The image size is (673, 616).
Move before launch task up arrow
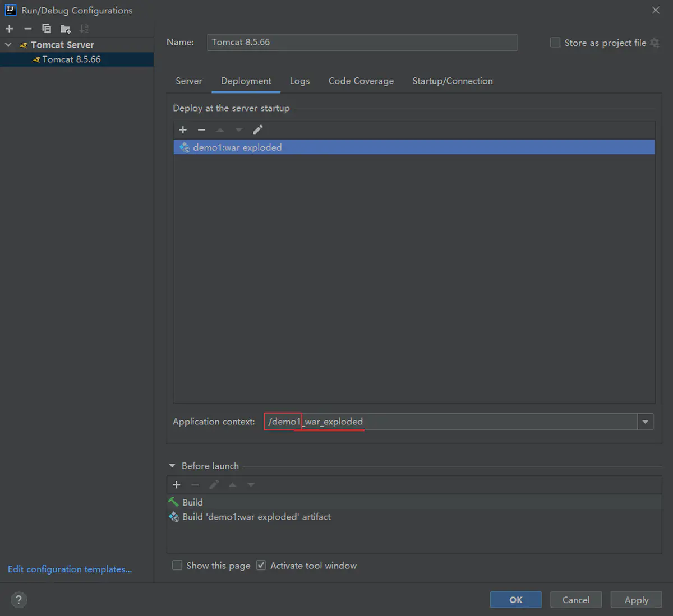pos(232,485)
